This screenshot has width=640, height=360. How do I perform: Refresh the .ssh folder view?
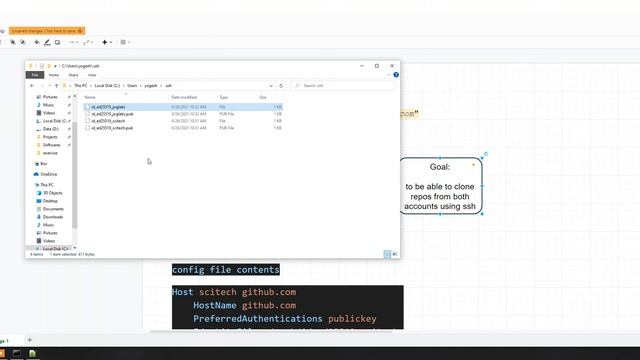click(281, 86)
